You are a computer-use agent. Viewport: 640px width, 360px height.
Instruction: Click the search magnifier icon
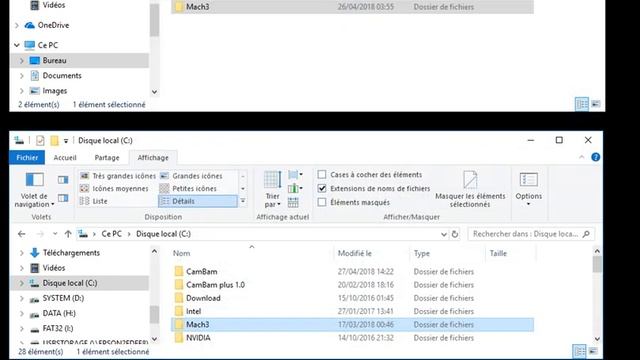pyautogui.click(x=587, y=234)
